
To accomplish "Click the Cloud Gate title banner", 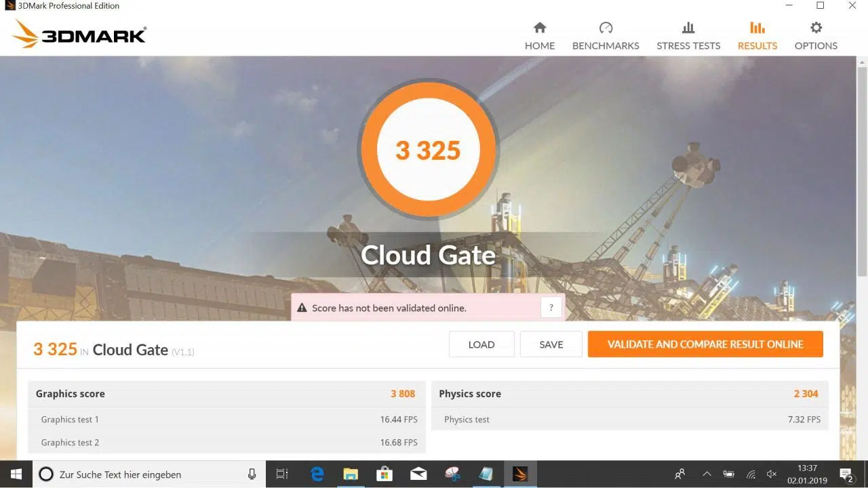I will coord(428,255).
